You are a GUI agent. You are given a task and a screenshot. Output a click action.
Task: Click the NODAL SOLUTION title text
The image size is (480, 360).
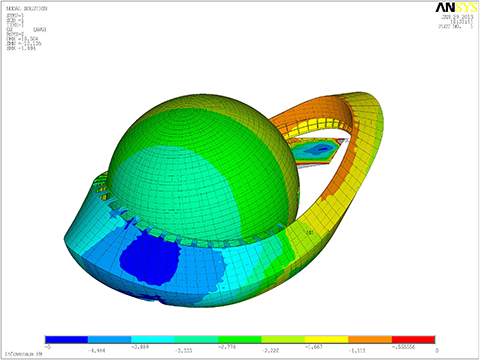27,8
